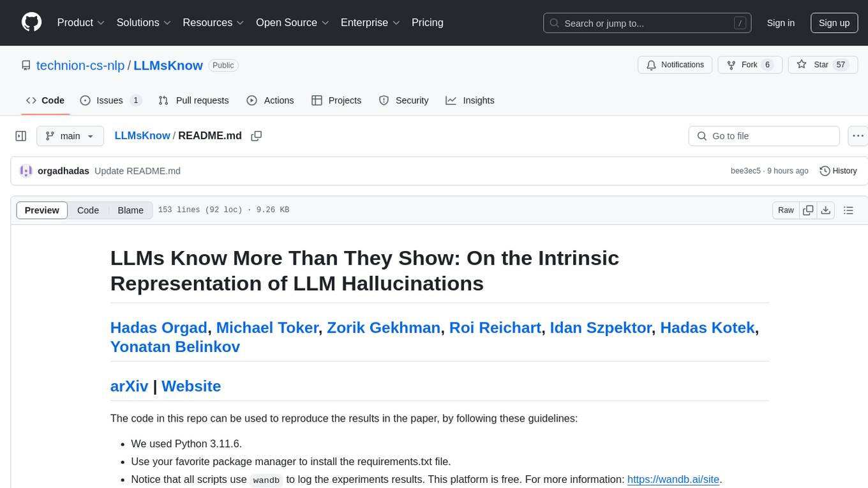
Task: Select the Code view toggle
Action: pyautogui.click(x=88, y=210)
